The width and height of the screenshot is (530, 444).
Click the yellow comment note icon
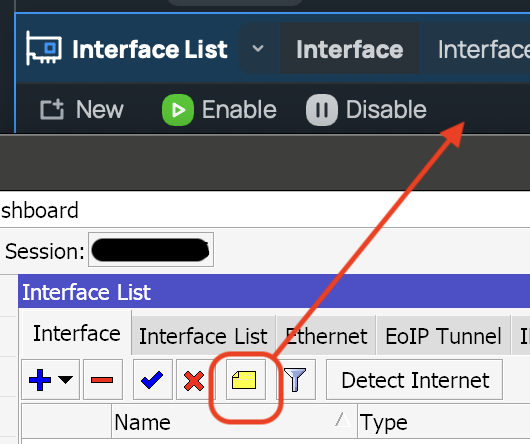(244, 380)
